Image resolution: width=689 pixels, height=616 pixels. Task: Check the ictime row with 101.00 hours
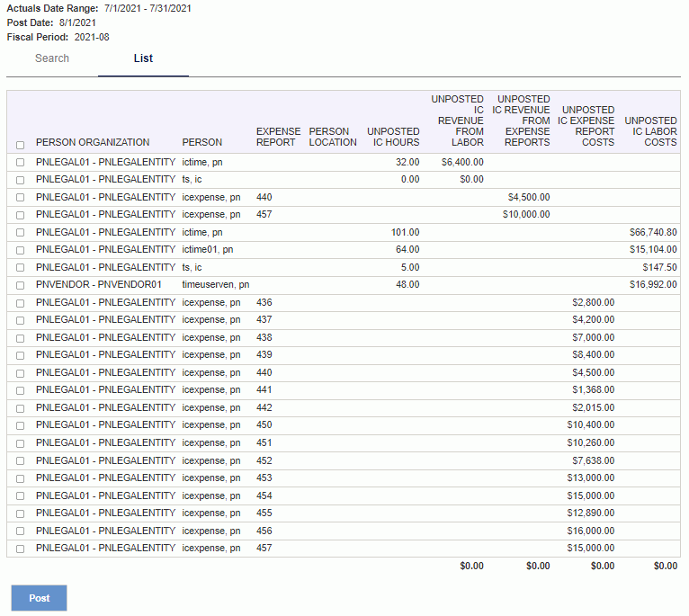coord(20,232)
